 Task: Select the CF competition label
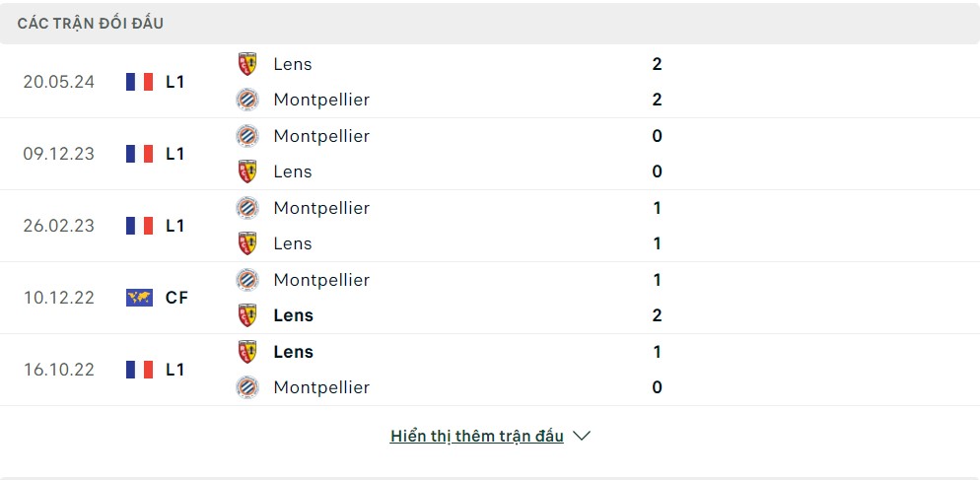point(176,298)
